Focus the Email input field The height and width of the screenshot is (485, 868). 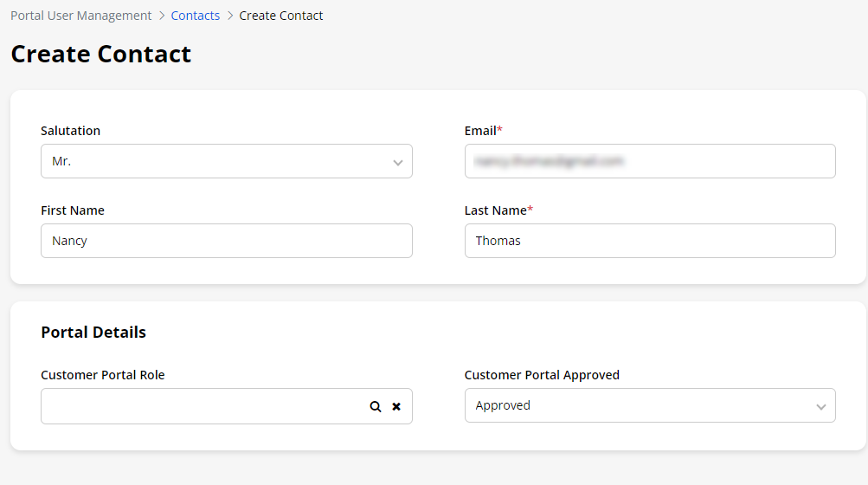(649, 161)
